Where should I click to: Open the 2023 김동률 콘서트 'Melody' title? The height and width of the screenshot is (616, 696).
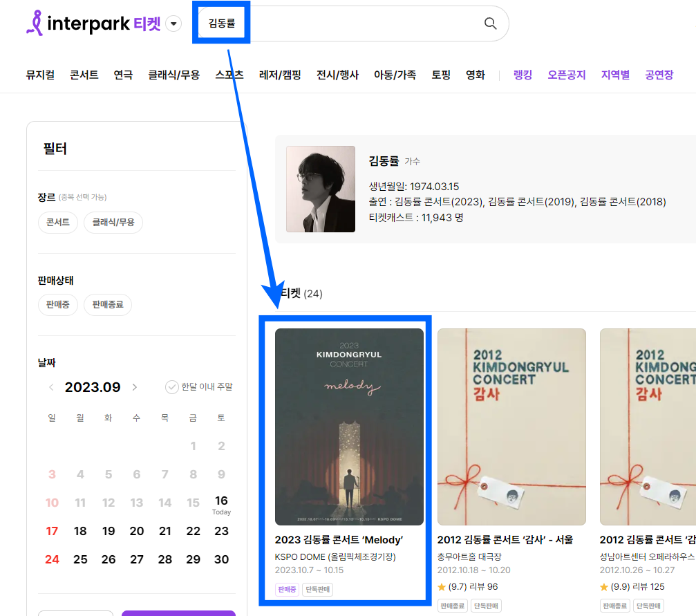point(339,540)
